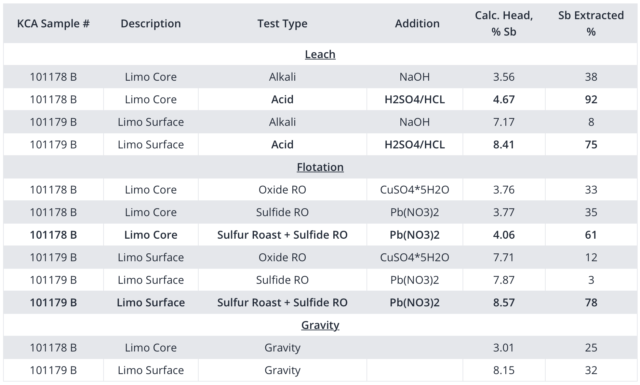Click the Test Type column header
The image size is (640, 385).
pos(282,24)
